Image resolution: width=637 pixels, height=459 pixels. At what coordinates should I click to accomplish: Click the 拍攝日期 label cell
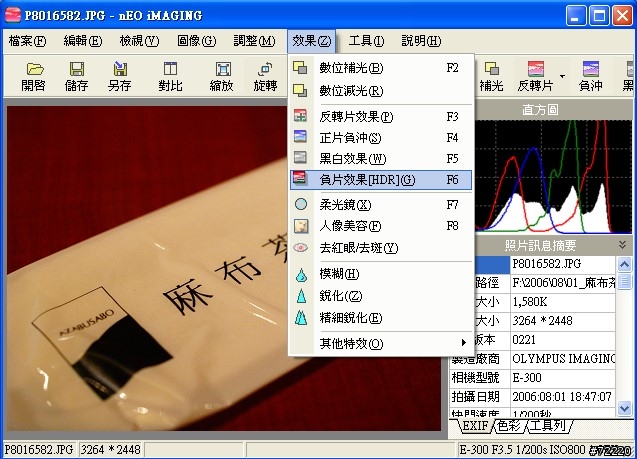click(479, 397)
